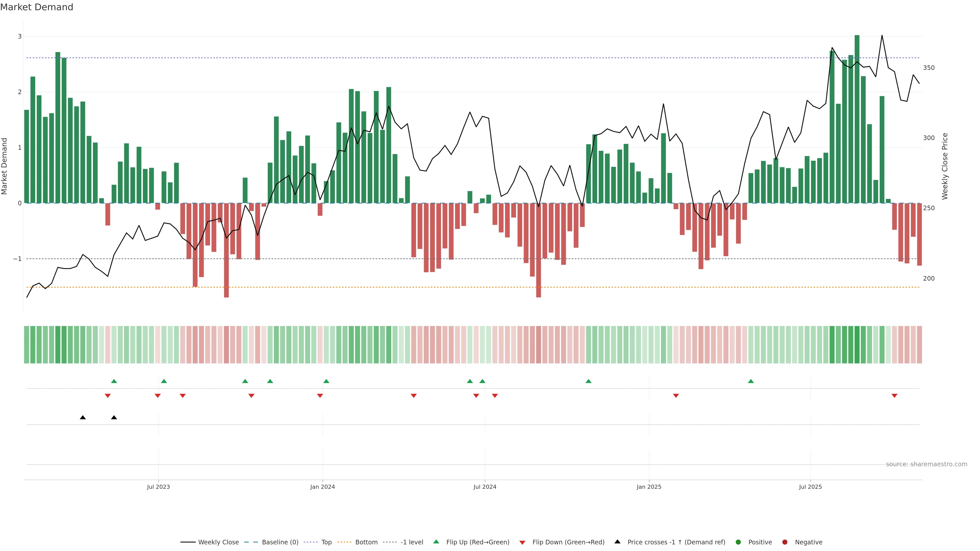The height and width of the screenshot is (551, 980).
Task: Click the rightmost green flip-up marker
Action: coord(751,381)
